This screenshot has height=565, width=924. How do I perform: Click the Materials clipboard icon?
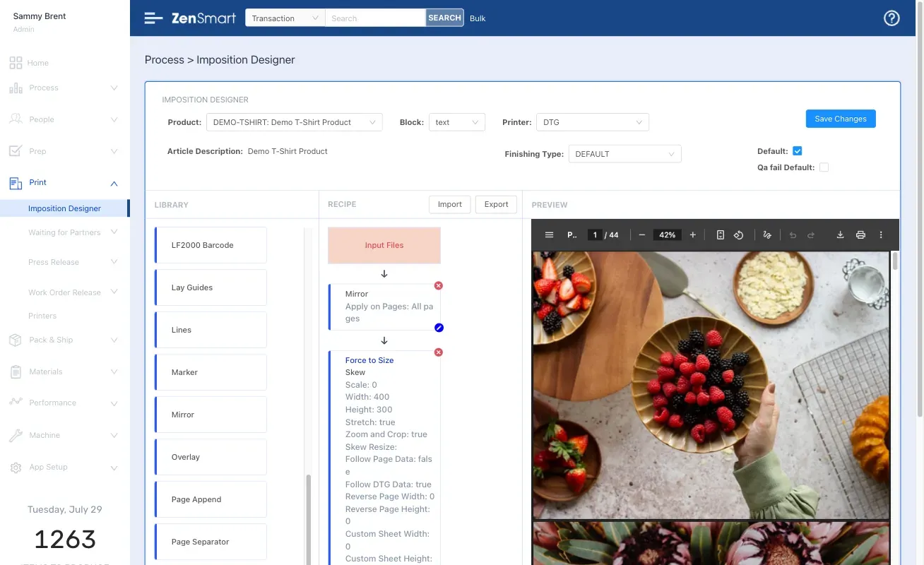(x=16, y=371)
